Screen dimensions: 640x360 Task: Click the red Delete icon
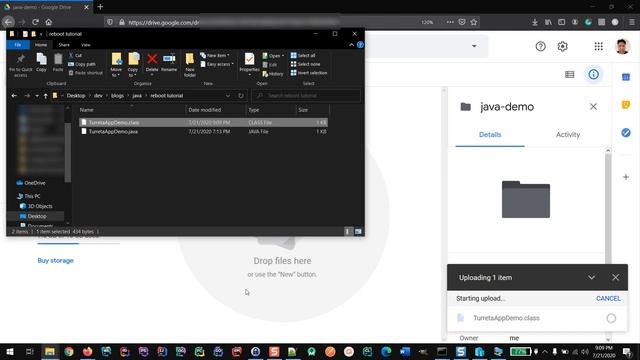[x=152, y=62]
